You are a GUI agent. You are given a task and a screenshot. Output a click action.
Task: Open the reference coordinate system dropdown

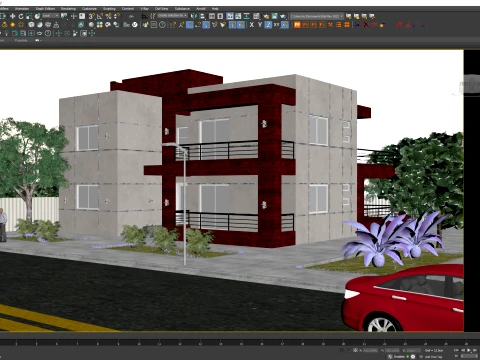(51, 16)
